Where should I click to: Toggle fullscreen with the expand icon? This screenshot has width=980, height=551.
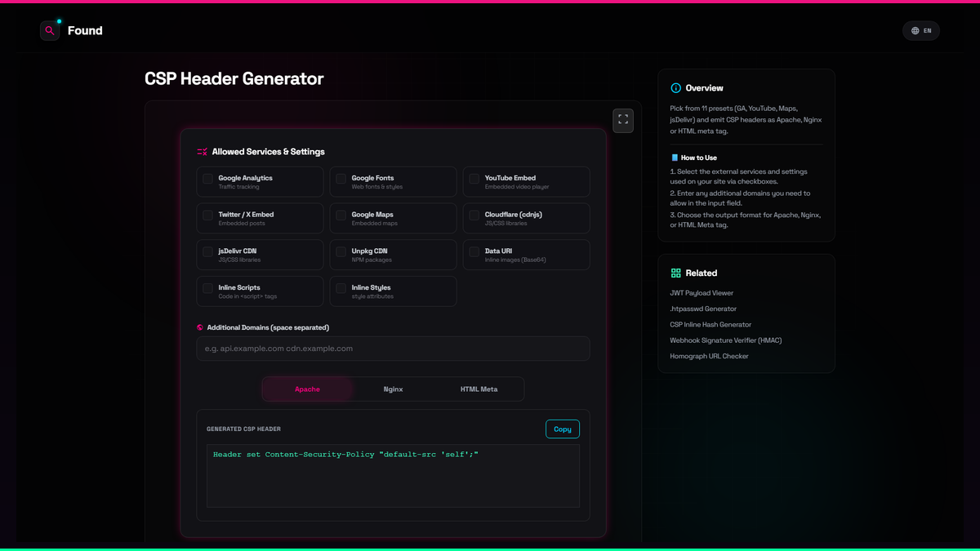(x=623, y=120)
